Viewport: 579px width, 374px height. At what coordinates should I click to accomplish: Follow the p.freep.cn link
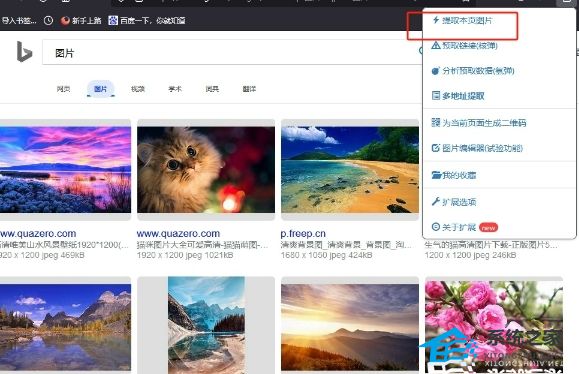pos(303,234)
